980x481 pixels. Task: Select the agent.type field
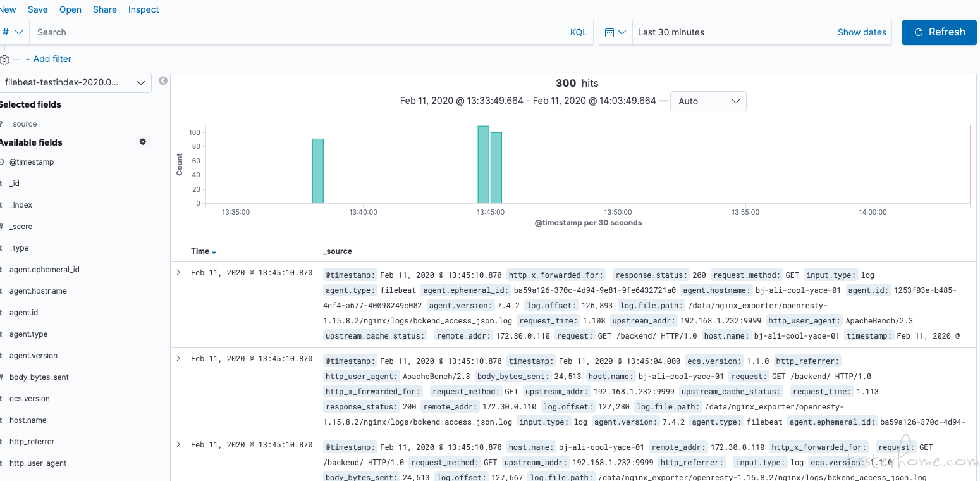click(28, 334)
